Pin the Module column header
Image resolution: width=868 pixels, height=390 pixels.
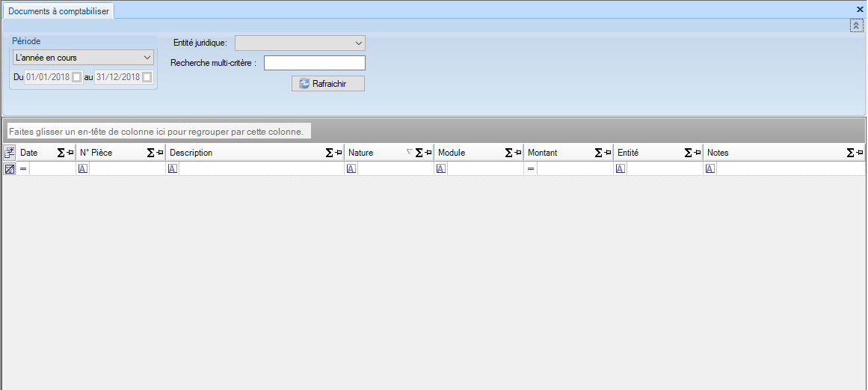coord(518,153)
